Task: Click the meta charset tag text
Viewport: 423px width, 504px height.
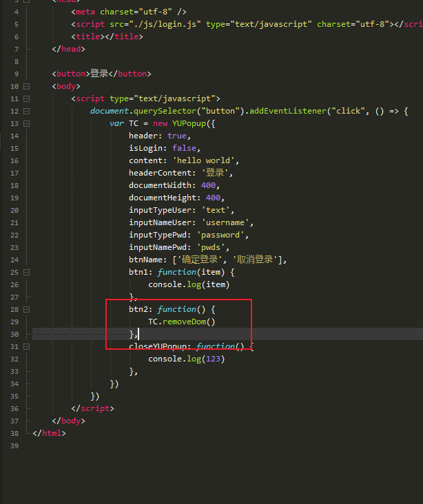Action: click(129, 12)
